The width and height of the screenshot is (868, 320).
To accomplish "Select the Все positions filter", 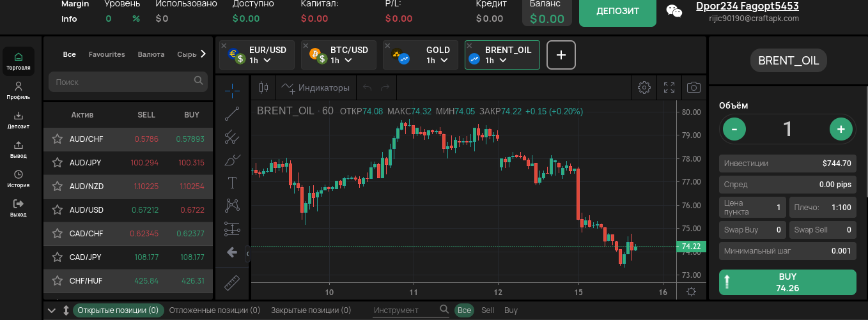I will (x=465, y=310).
